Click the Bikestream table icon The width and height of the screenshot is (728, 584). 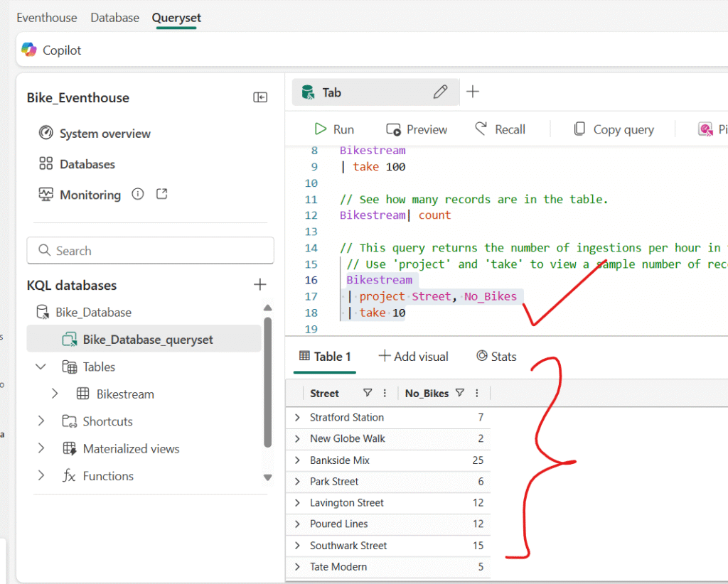coord(83,394)
